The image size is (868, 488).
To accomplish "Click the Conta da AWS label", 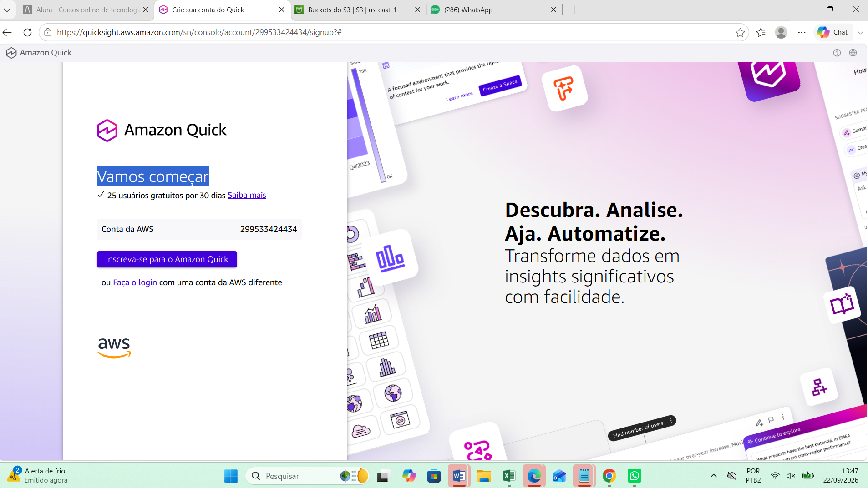I will (x=127, y=229).
